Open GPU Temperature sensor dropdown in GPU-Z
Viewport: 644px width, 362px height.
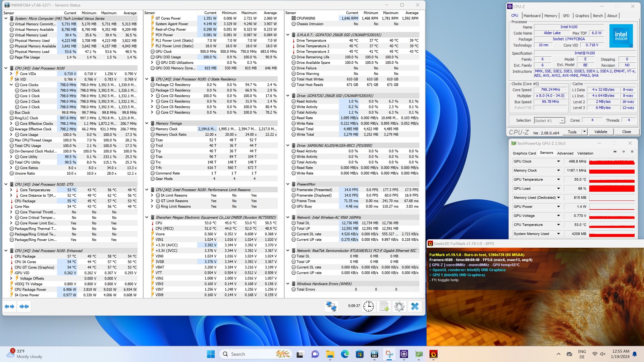pos(558,180)
